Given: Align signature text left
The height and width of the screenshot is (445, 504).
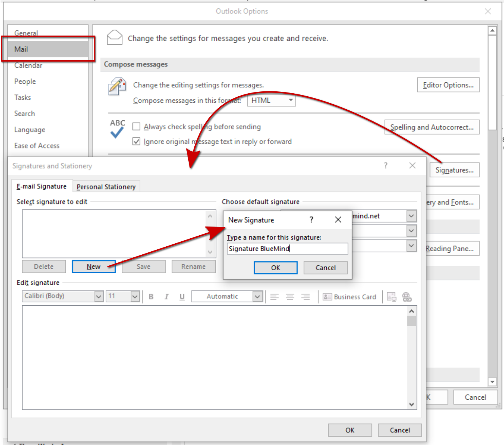Looking at the screenshot, I should (274, 297).
